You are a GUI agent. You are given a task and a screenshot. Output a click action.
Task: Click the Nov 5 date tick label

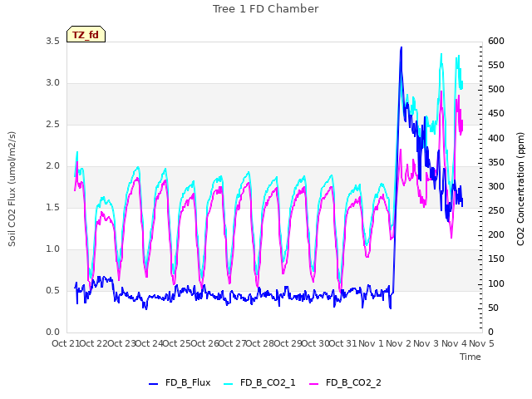pyautogui.click(x=481, y=343)
